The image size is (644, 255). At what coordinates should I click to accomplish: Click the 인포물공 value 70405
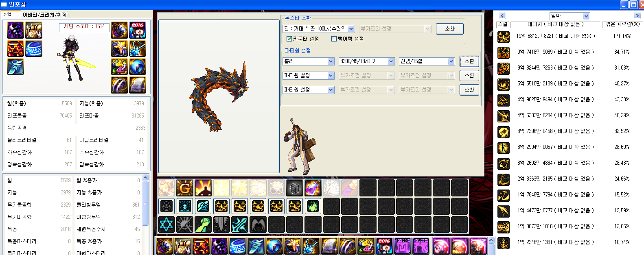(x=66, y=116)
